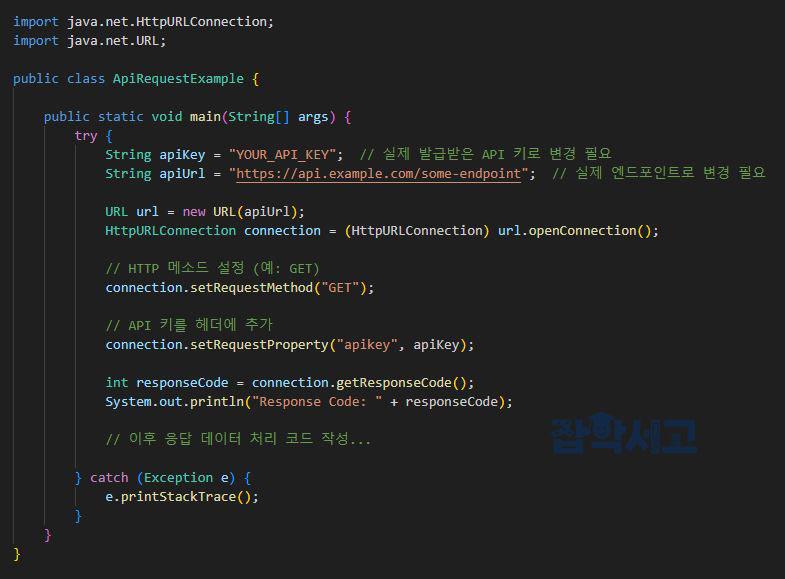Image resolution: width=785 pixels, height=579 pixels.
Task: Click the catch keyword
Action: coord(109,478)
